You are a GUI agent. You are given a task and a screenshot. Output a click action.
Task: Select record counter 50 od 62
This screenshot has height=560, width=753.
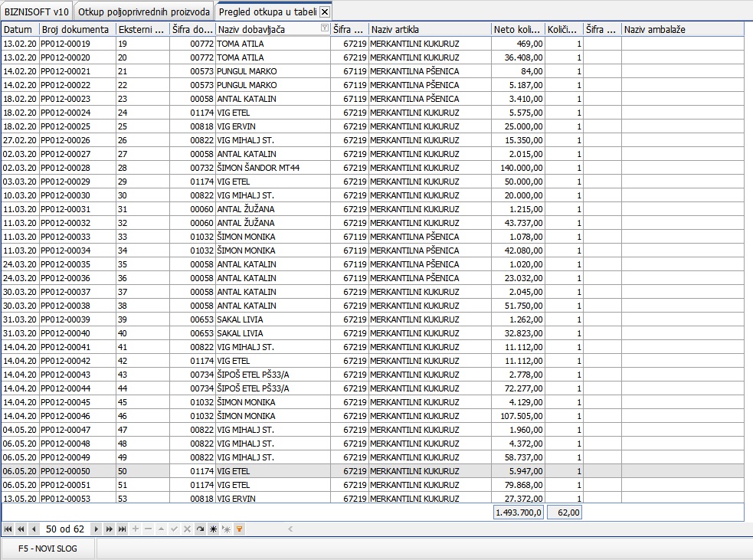click(65, 529)
